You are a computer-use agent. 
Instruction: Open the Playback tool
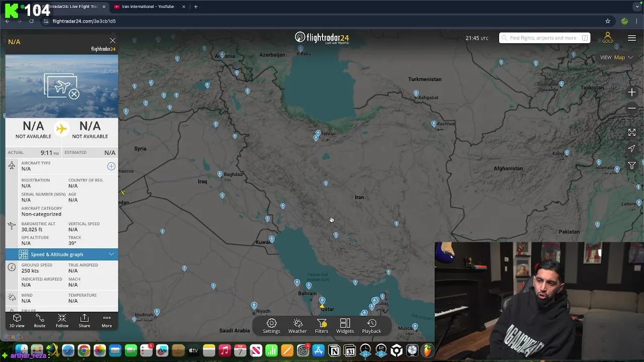(371, 326)
